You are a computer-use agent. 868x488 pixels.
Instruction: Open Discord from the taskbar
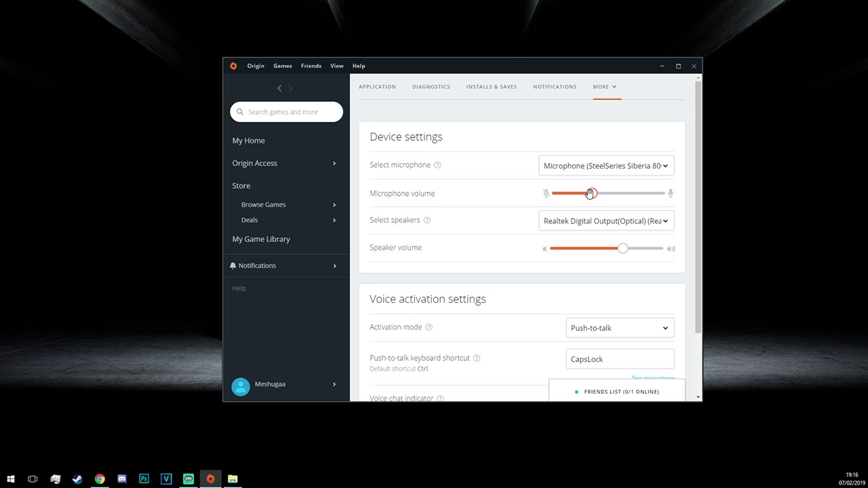(122, 479)
